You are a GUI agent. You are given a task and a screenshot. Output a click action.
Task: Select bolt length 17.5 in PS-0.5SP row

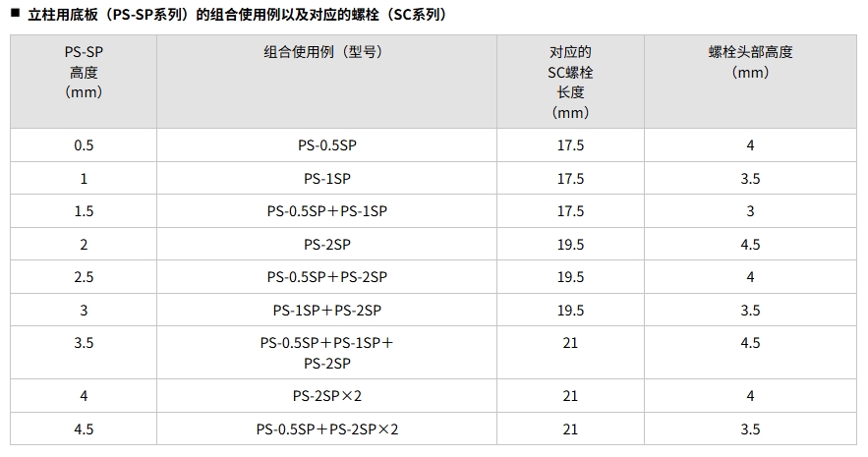pyautogui.click(x=570, y=145)
